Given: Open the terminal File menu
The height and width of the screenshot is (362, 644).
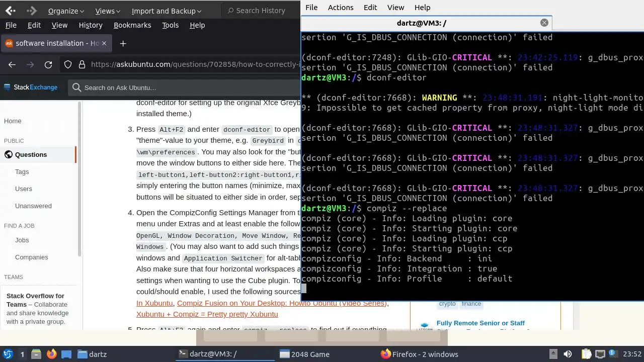Looking at the screenshot, I should click(311, 8).
